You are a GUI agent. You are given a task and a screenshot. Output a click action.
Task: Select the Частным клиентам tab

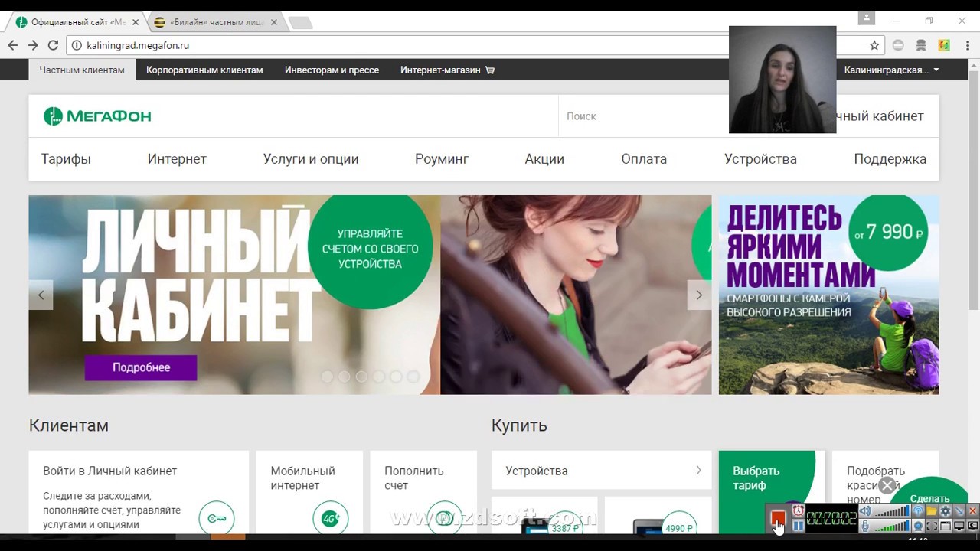(x=82, y=70)
